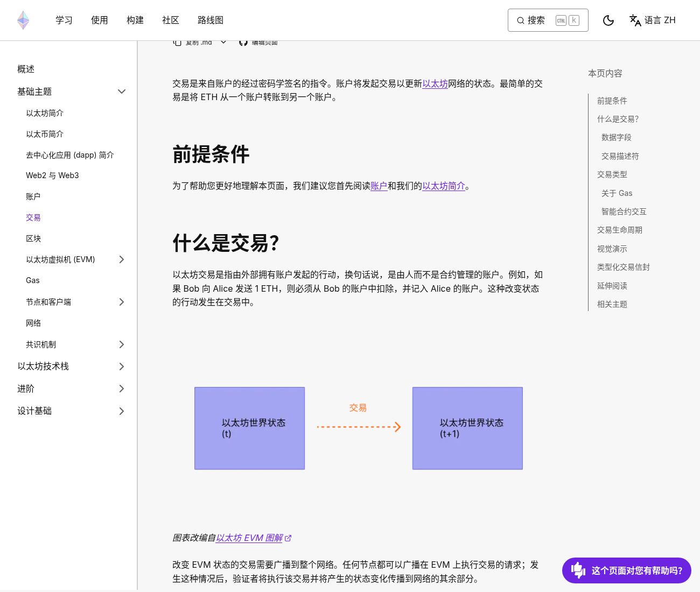Jump to 交易描述符 in page contents
Viewport: 700px width, 592px height.
pos(620,156)
